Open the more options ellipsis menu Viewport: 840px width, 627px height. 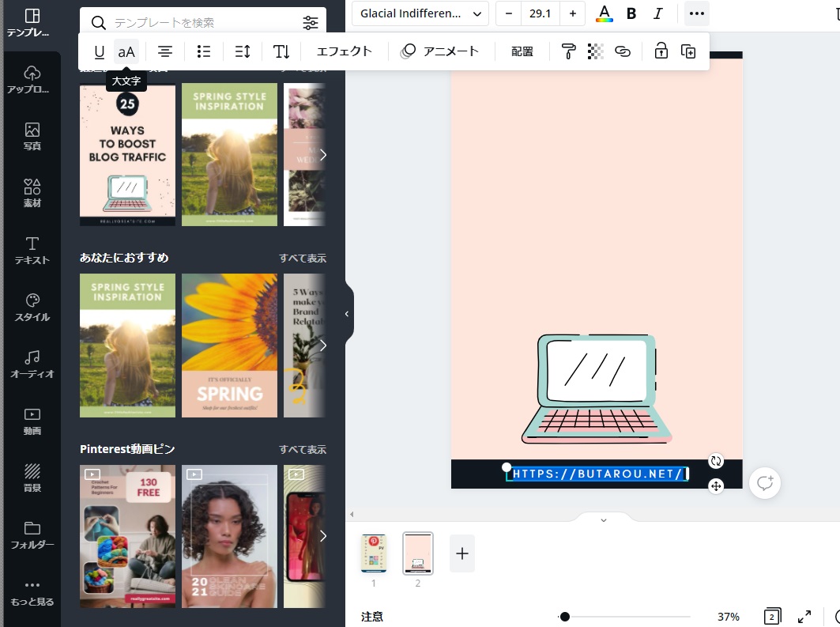point(697,13)
